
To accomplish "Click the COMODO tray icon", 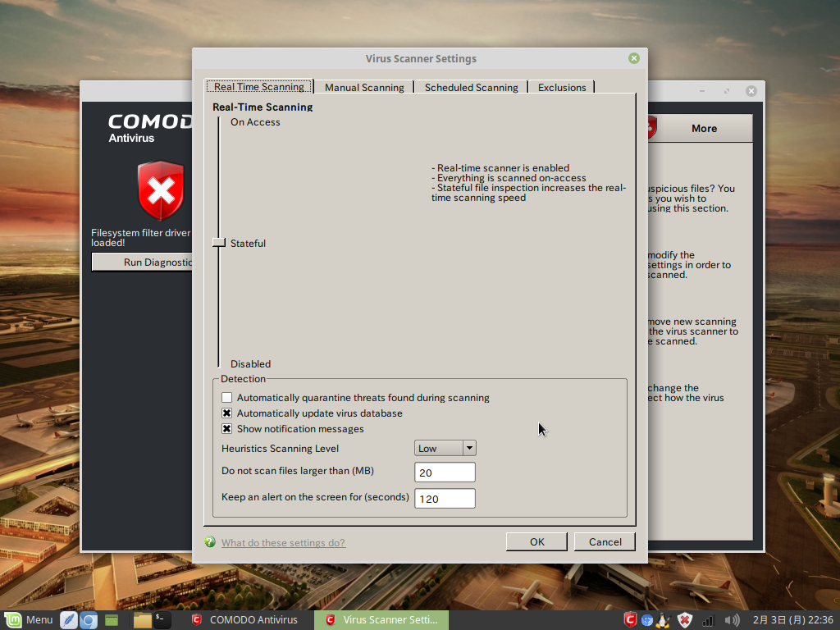I will [x=630, y=620].
